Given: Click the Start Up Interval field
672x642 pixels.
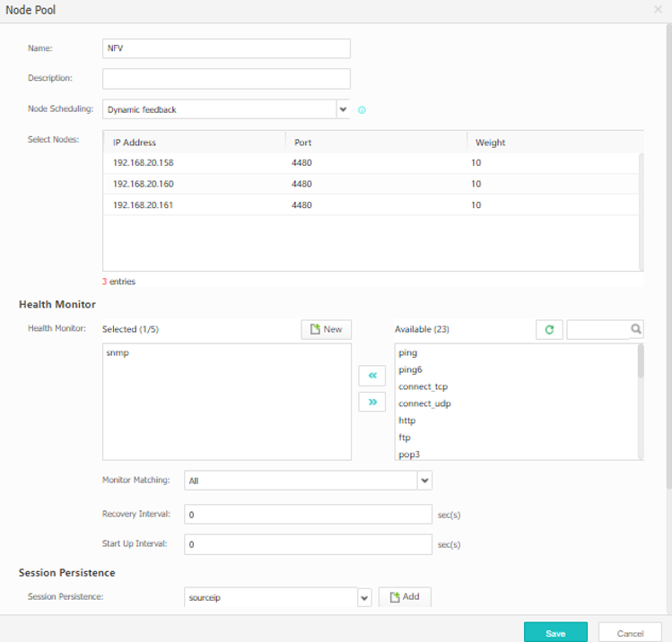Looking at the screenshot, I should point(308,544).
